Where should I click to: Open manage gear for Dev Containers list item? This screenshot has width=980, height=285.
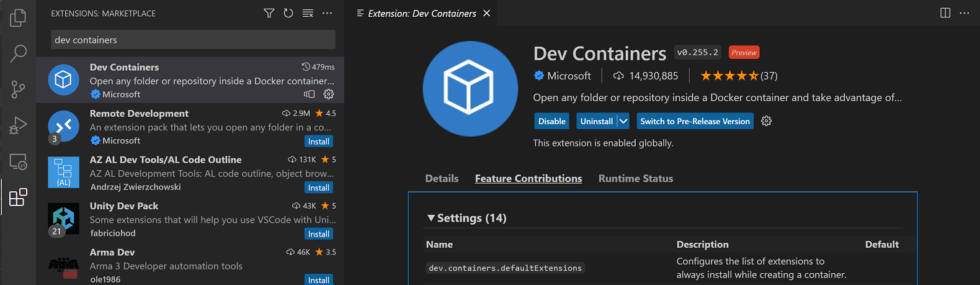pyautogui.click(x=329, y=94)
